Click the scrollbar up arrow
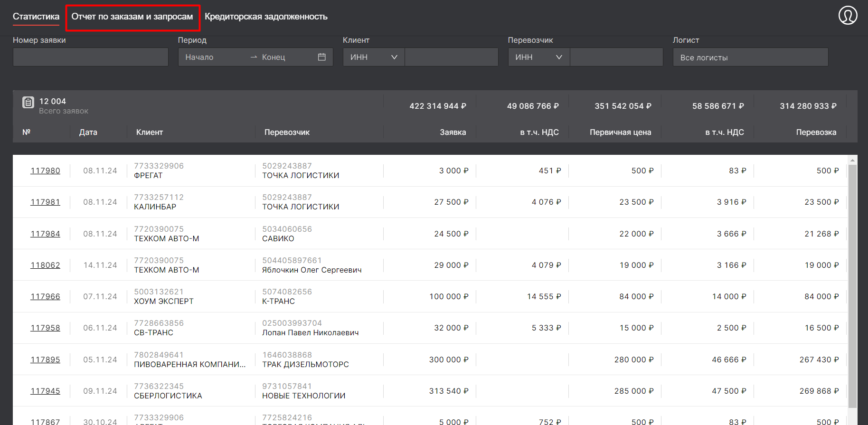 click(853, 160)
